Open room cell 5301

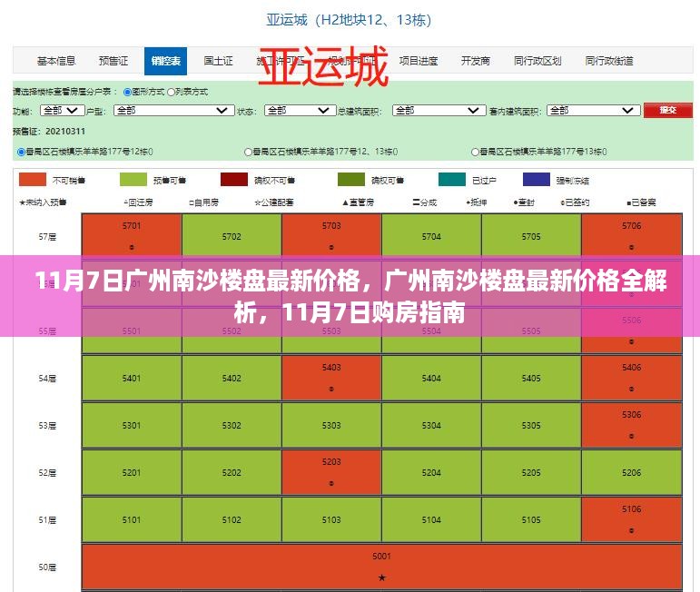click(132, 425)
